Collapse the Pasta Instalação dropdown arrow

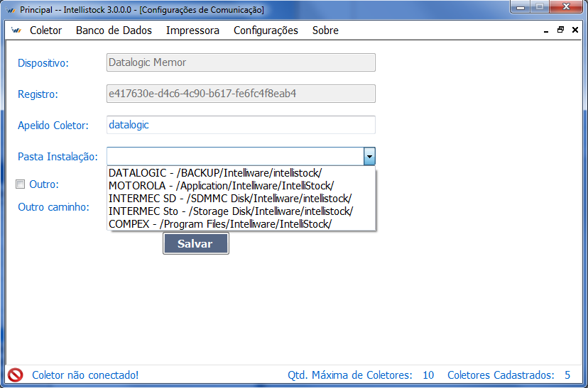pos(369,157)
